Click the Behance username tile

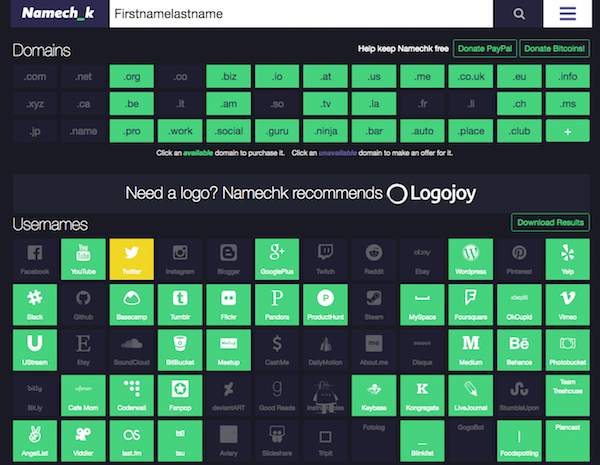coord(519,350)
